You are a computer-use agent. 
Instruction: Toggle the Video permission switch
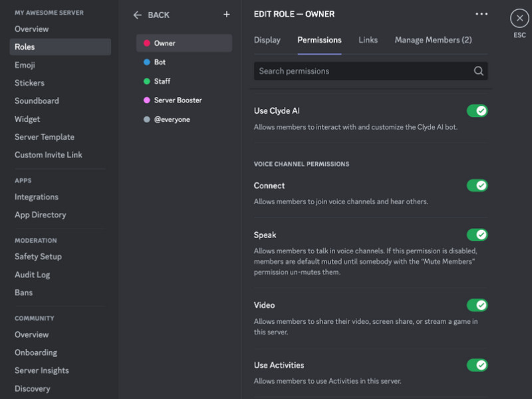pos(477,305)
